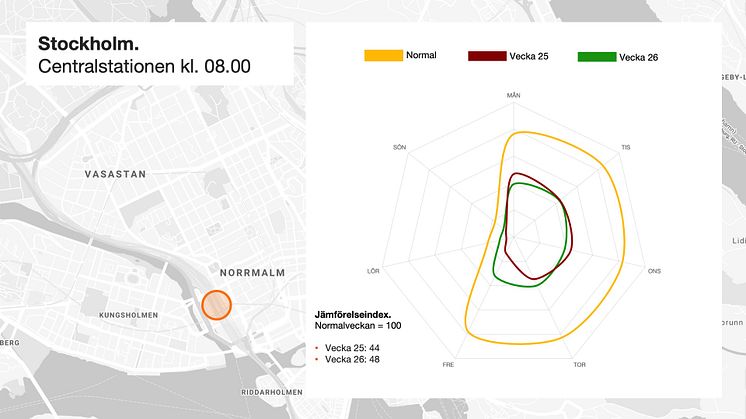This screenshot has width=746, height=419.
Task: Click the Stockholm title heading
Action: 88,44
